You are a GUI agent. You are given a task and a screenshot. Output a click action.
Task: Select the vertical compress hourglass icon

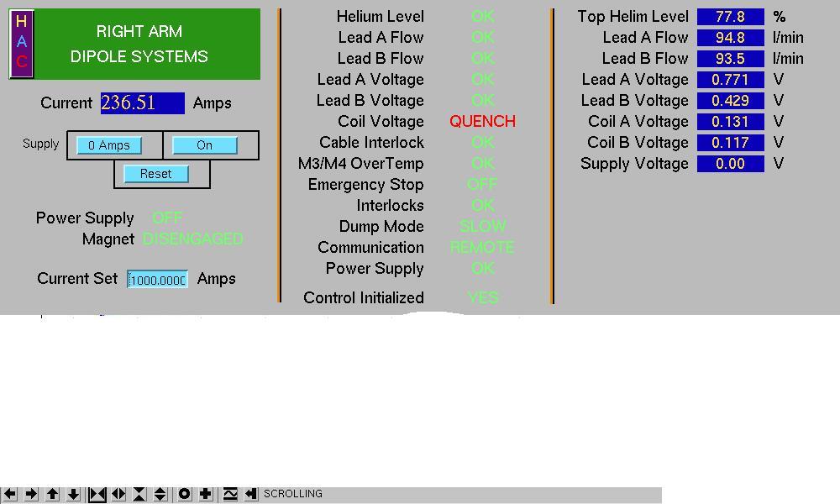click(x=139, y=494)
